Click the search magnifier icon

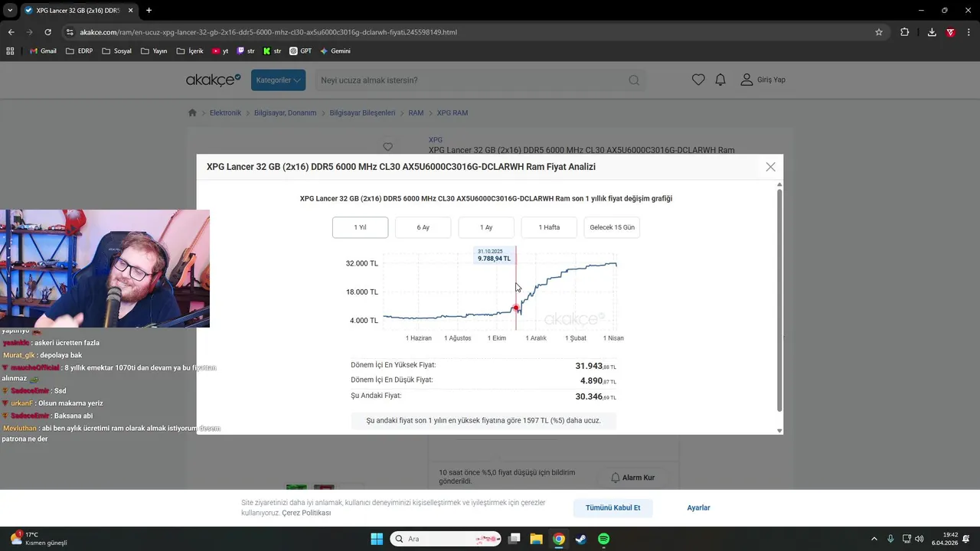tap(634, 80)
